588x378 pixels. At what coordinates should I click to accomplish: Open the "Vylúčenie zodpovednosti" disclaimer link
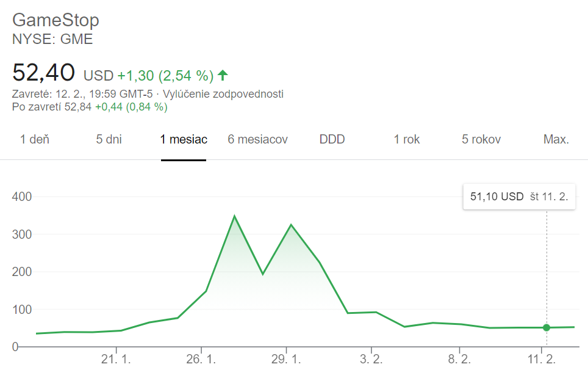(223, 94)
